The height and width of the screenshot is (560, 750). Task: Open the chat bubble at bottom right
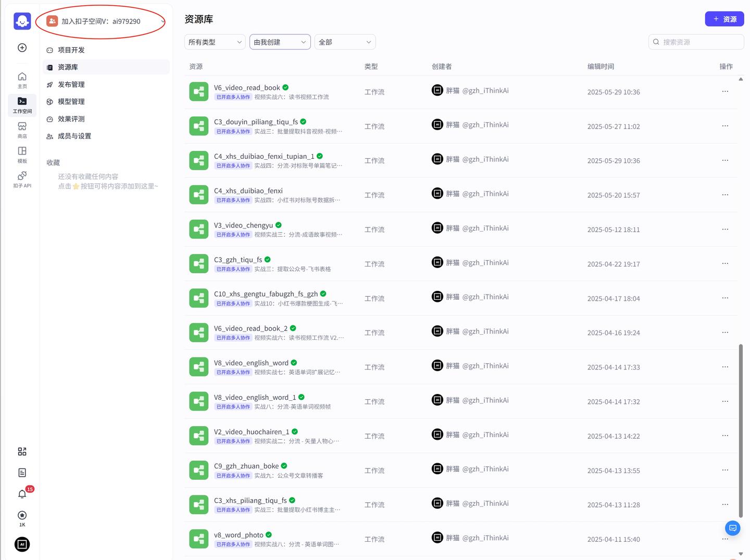[x=732, y=528]
